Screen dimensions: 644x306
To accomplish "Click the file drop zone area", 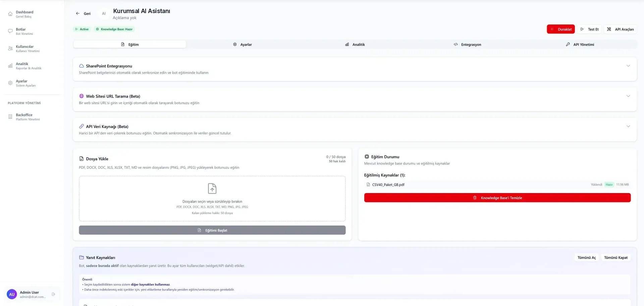I will point(212,199).
